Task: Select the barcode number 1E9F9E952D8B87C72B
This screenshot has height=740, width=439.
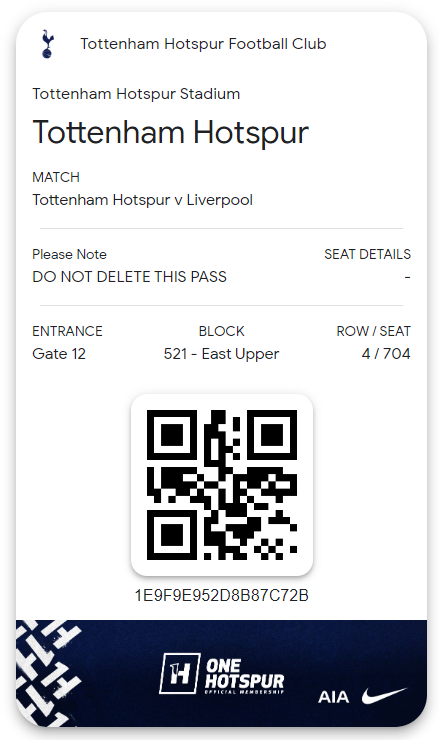Action: click(x=222, y=596)
